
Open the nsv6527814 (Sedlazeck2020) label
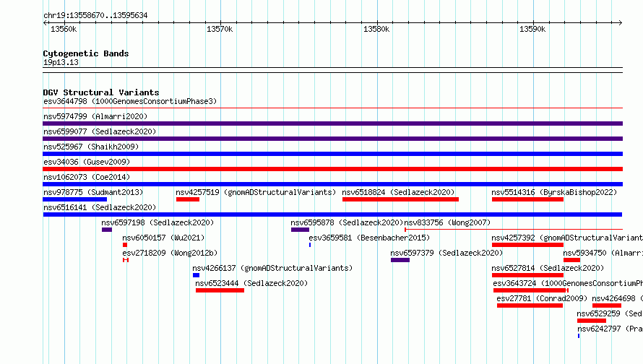tap(548, 268)
